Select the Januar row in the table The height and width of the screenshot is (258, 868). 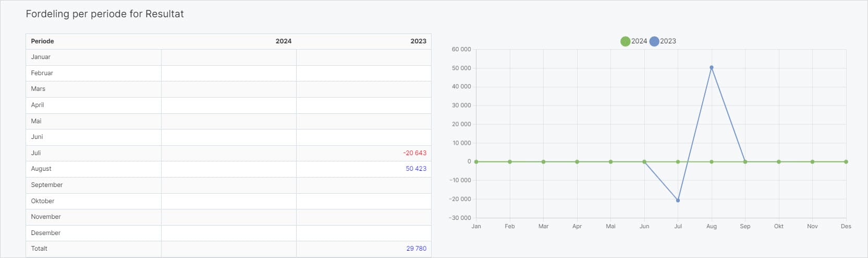coord(41,57)
